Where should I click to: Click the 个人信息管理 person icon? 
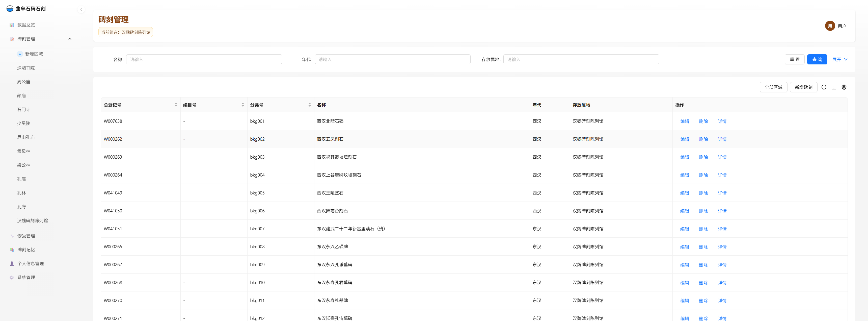coord(12,264)
